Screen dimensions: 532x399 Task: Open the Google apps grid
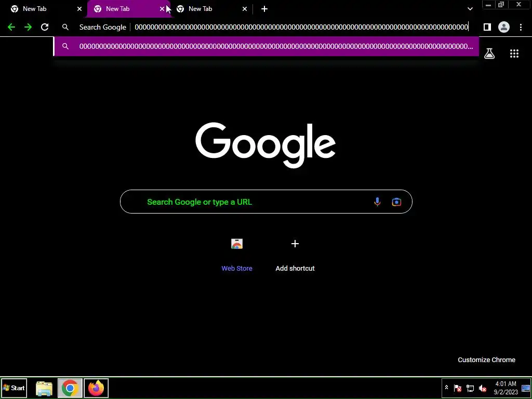[x=514, y=54]
